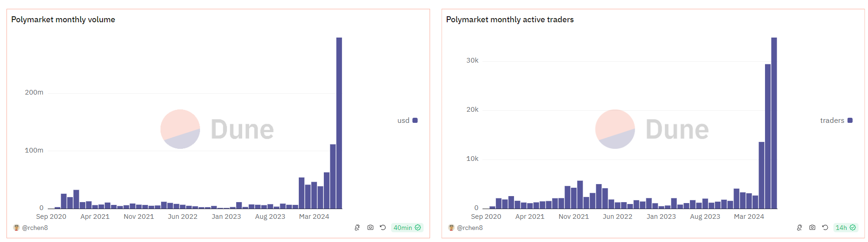The image size is (868, 242).
Task: Click the '30k' y-axis label
Action: (x=472, y=60)
